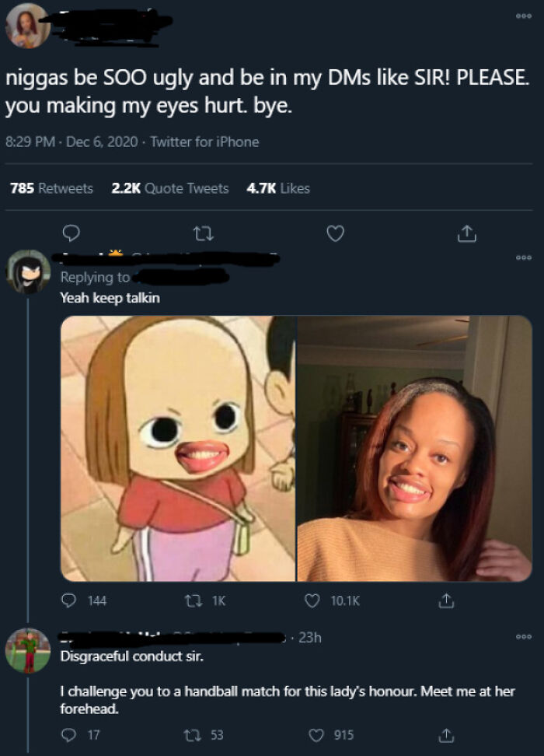Screen dimensions: 544x756
Task: Retweet the comment with 53 retweets
Action: click(x=204, y=735)
